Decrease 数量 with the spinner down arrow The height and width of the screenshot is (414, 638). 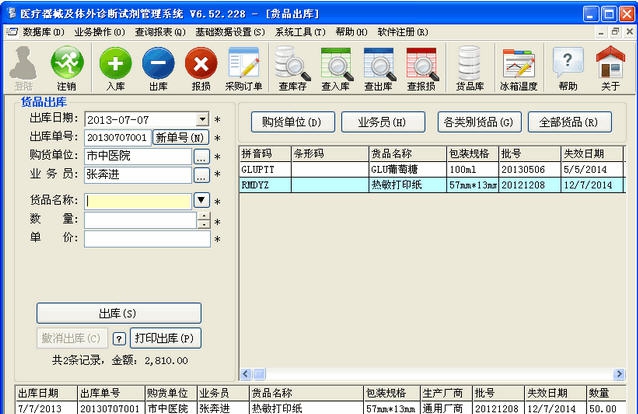203,224
